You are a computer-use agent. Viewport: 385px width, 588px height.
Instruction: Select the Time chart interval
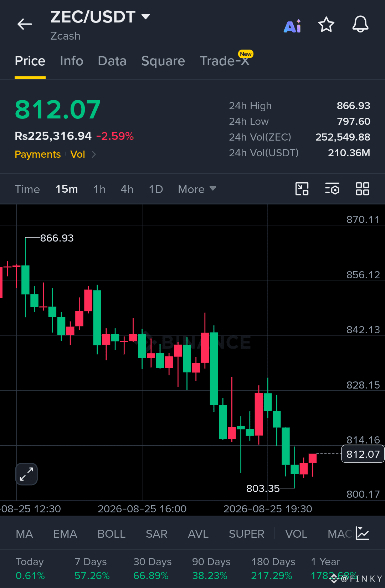(x=27, y=189)
